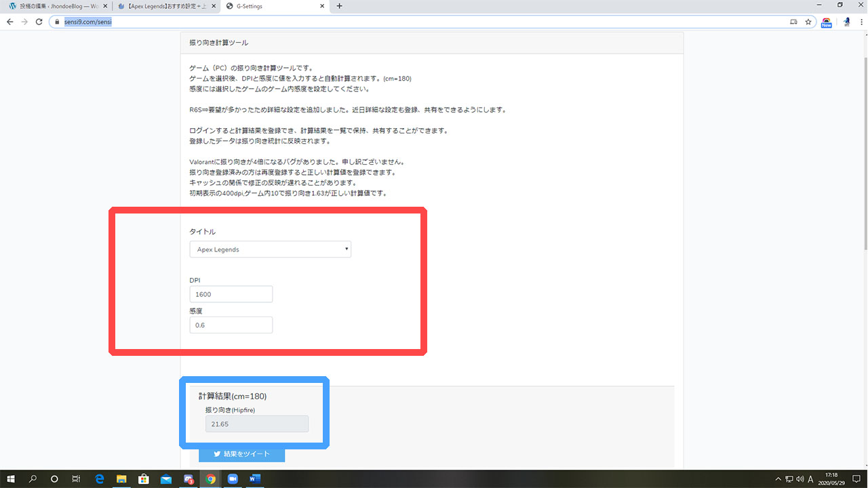The image size is (868, 488).
Task: Close the JhondoeBlog WordPress tab
Action: (x=105, y=6)
